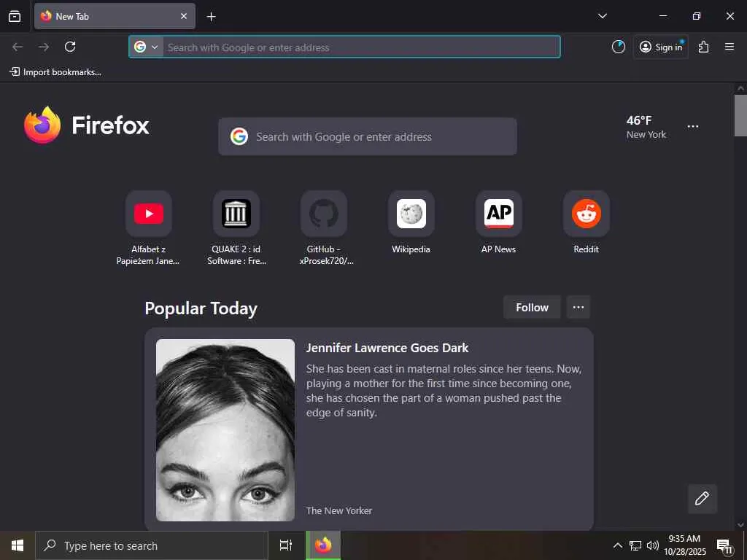This screenshot has height=560, width=747.
Task: Focus the page's Google search box
Action: click(x=368, y=136)
